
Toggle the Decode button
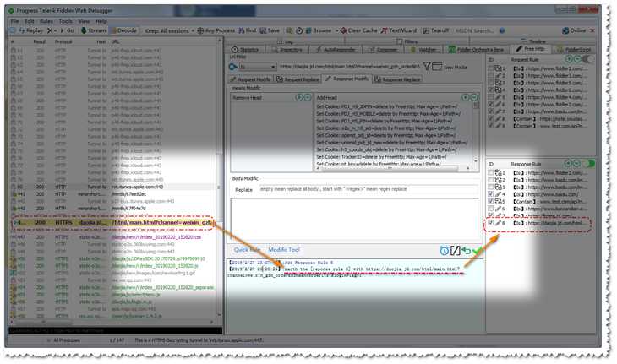tap(124, 30)
